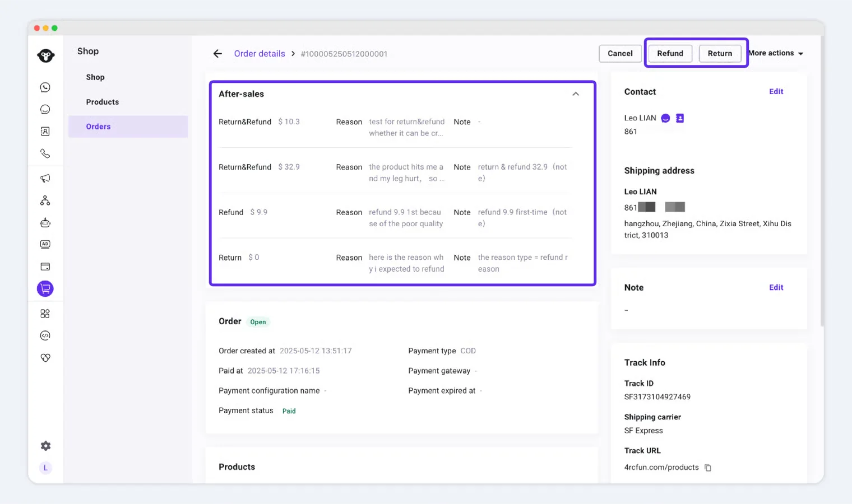Screen dimensions: 852x504
Task: Edit the Contact section
Action: pyautogui.click(x=776, y=91)
